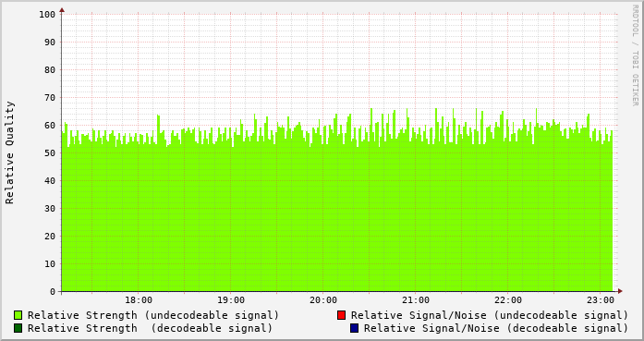This screenshot has height=341, width=644.
Task: Click the light green undecodeable strength swatch
Action: tap(18, 315)
